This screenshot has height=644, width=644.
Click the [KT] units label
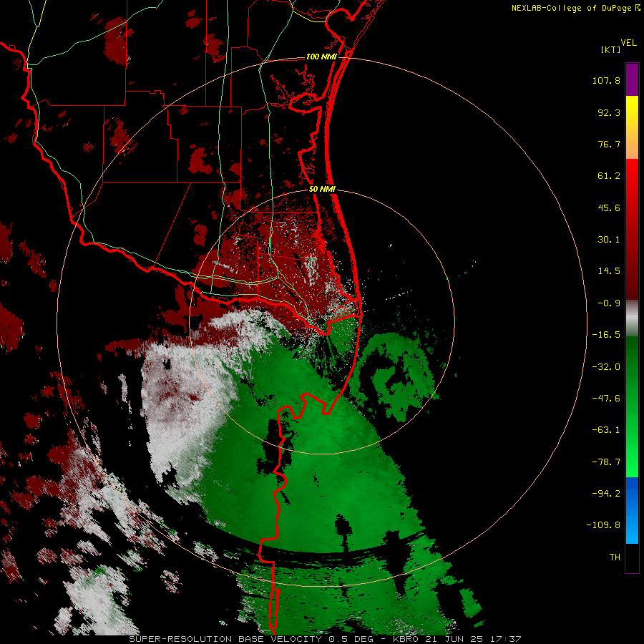click(611, 49)
